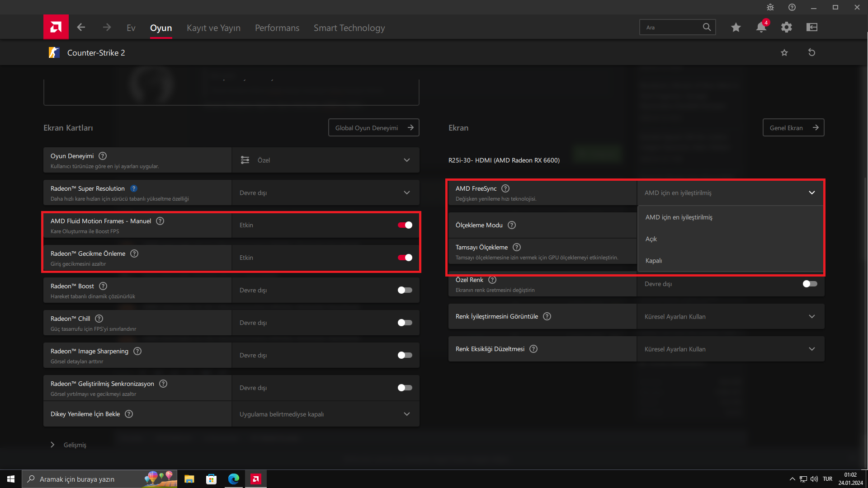Click the Global Oyun Deneyimi button
This screenshot has width=868, height=488.
(373, 128)
